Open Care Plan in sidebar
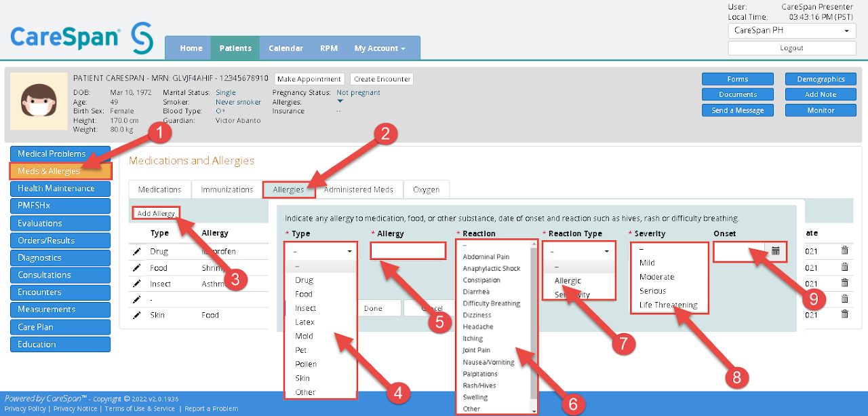This screenshot has height=416, width=868. tap(60, 326)
